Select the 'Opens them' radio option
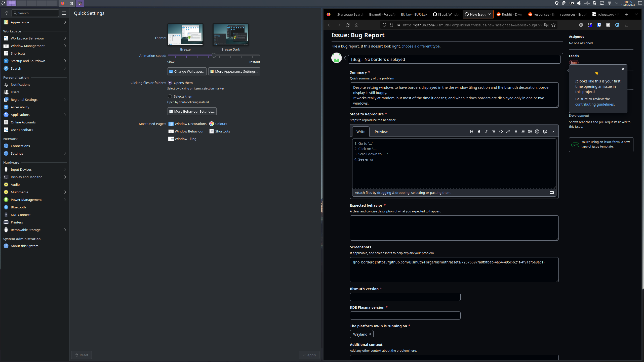Image resolution: width=644 pixels, height=362 pixels. [x=170, y=82]
